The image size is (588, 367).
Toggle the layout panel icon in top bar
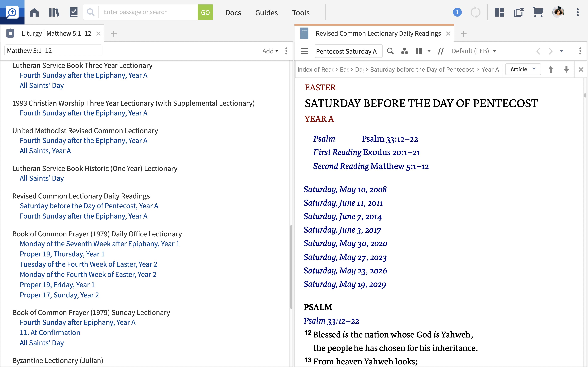tap(499, 11)
